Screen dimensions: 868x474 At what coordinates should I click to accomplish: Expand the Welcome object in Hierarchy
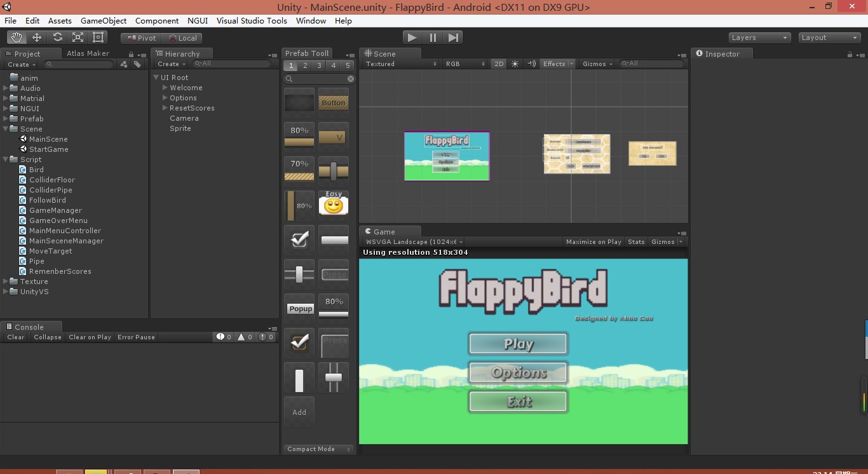coord(165,88)
